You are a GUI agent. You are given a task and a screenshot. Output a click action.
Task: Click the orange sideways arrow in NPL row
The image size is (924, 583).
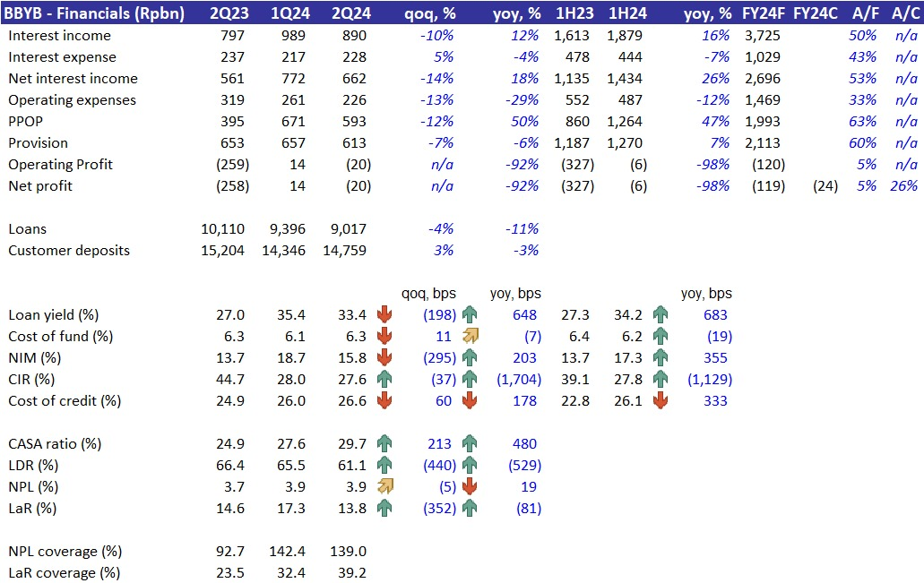[385, 486]
